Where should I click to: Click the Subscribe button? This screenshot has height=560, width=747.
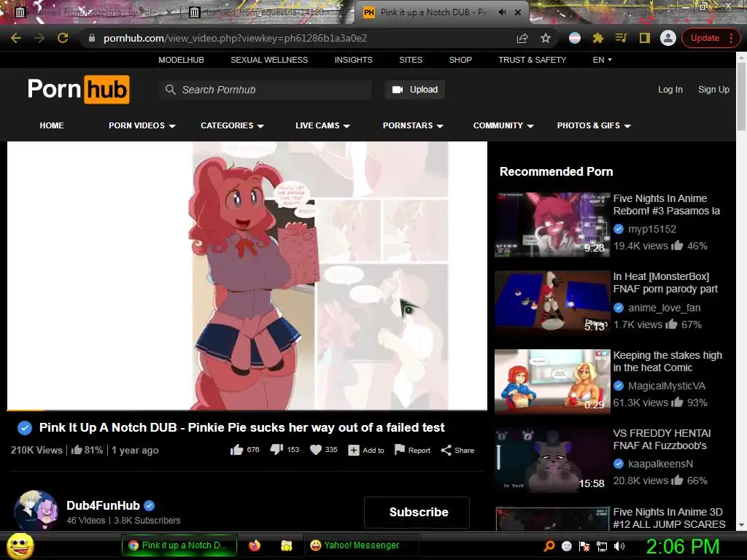(417, 512)
